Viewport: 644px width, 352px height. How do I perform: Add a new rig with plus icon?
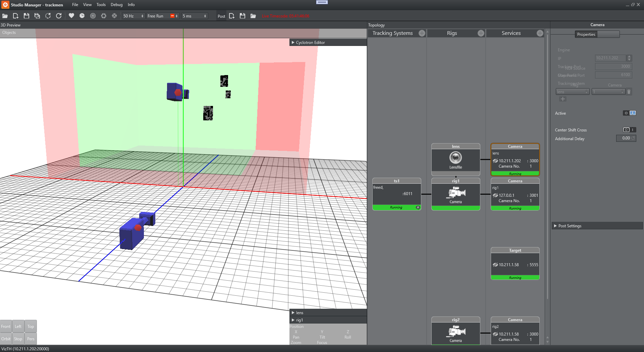click(x=481, y=33)
